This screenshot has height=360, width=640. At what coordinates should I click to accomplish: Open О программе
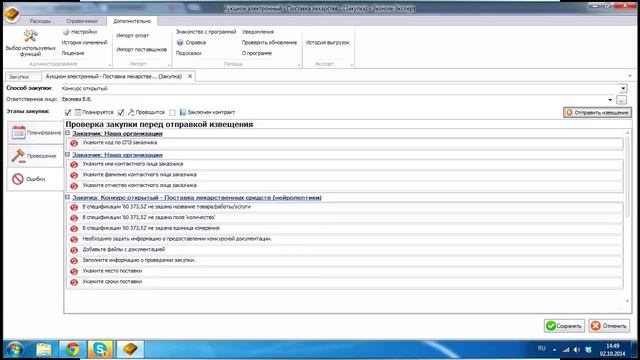click(x=257, y=53)
